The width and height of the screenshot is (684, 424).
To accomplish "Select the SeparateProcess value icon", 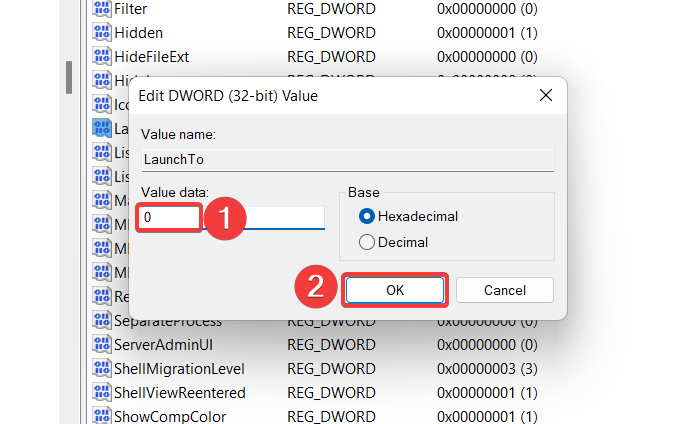I will pos(102,321).
